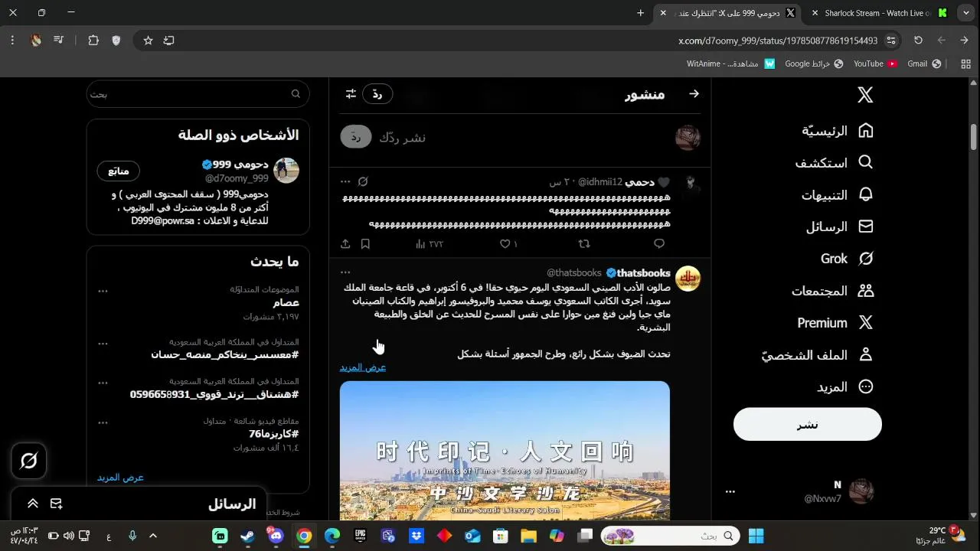This screenshot has height=551, width=980.
Task: Open more menu on idhmii12 reply
Action: pyautogui.click(x=345, y=182)
